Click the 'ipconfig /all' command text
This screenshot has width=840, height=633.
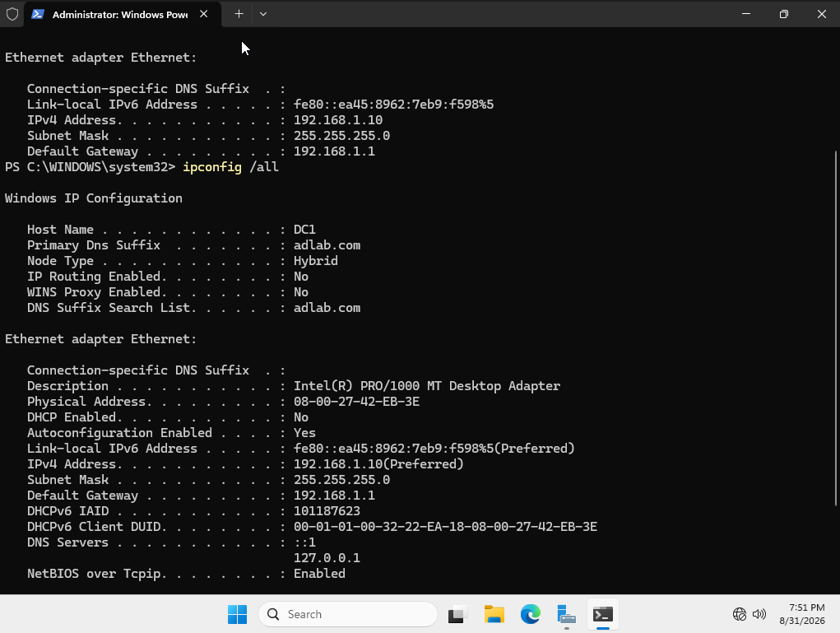[x=231, y=167]
